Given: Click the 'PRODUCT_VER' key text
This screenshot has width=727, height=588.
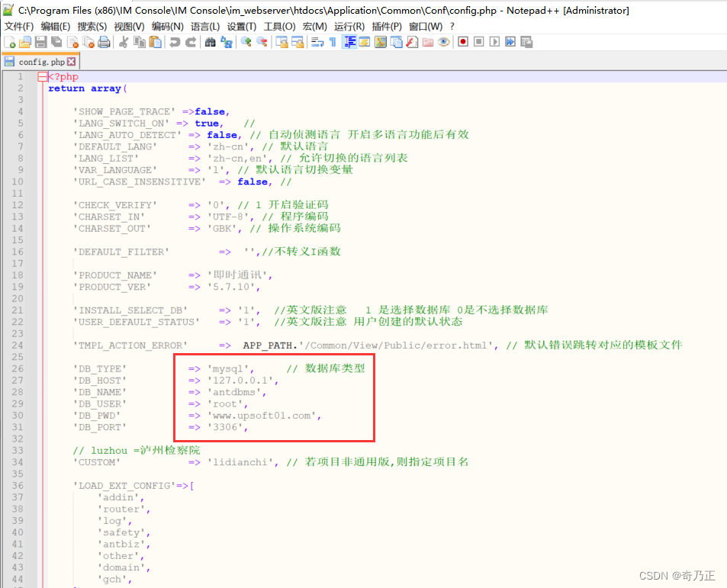Looking at the screenshot, I should pos(111,287).
